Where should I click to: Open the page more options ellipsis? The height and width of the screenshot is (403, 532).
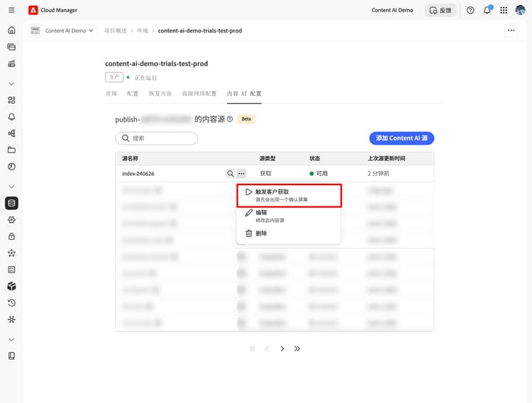click(x=511, y=31)
